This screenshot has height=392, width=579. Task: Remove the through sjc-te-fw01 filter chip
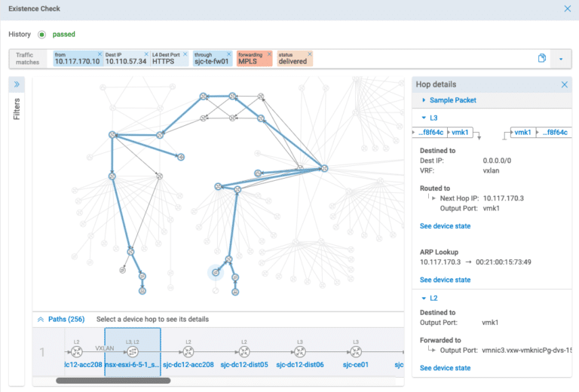(228, 54)
